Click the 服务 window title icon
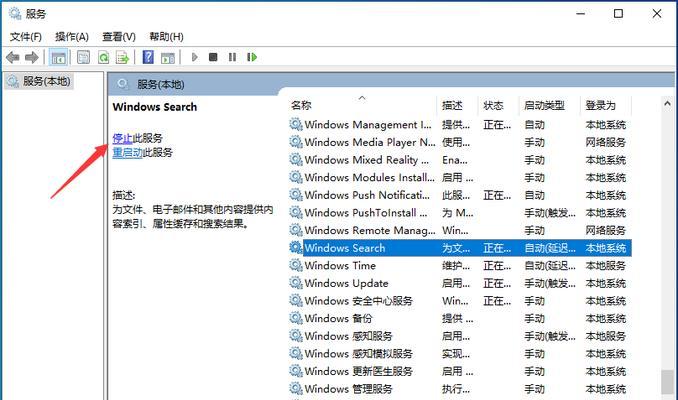Viewport: 678px width, 400px height. [15, 14]
